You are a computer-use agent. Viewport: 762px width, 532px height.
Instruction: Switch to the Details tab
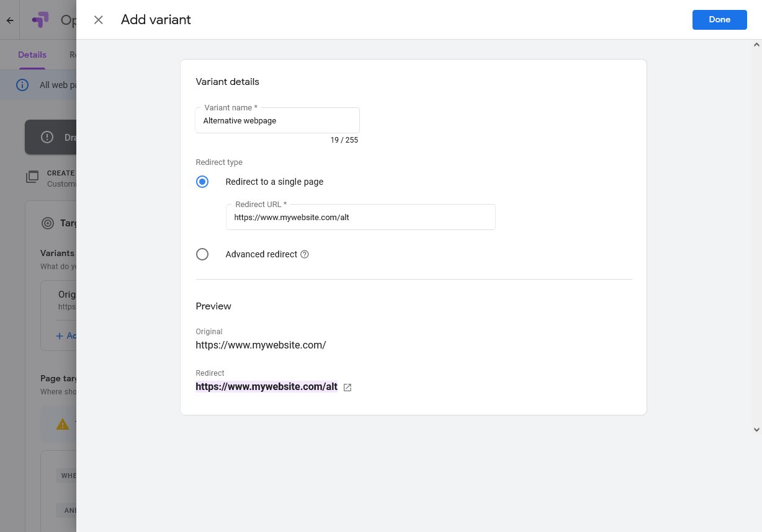click(x=32, y=55)
